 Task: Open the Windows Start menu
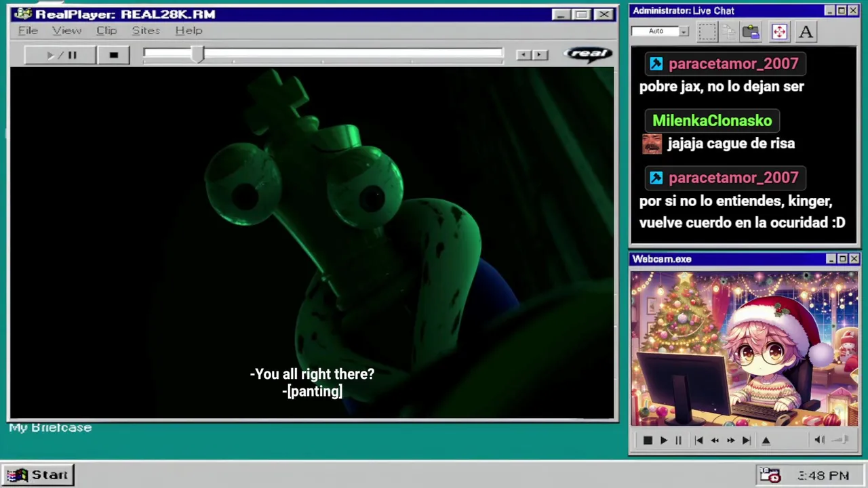click(x=38, y=474)
